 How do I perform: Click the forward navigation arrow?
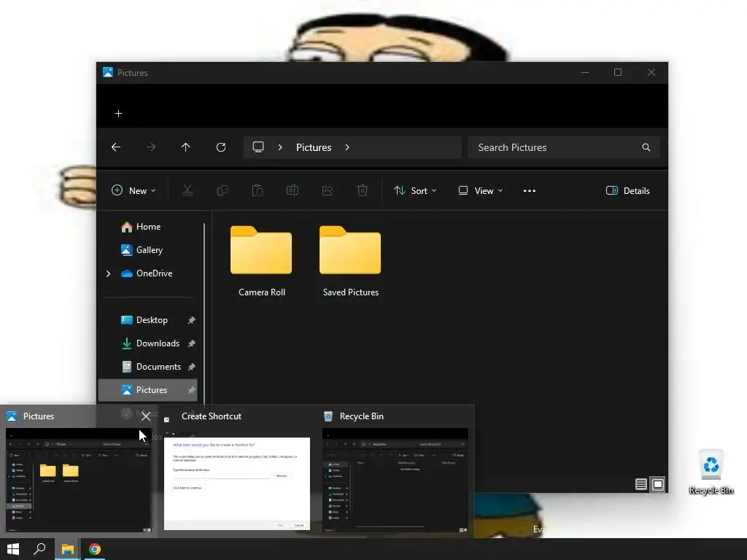point(151,147)
